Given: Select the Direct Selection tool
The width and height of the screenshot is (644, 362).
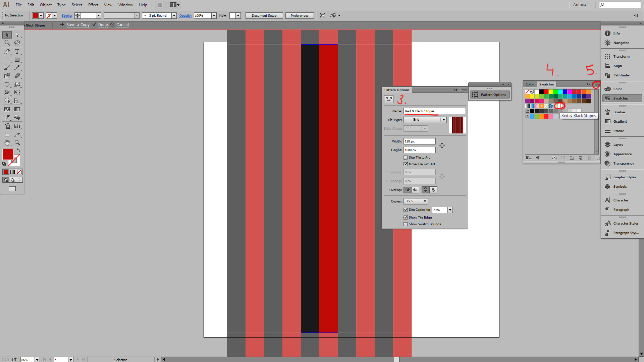Looking at the screenshot, I should pyautogui.click(x=17, y=35).
